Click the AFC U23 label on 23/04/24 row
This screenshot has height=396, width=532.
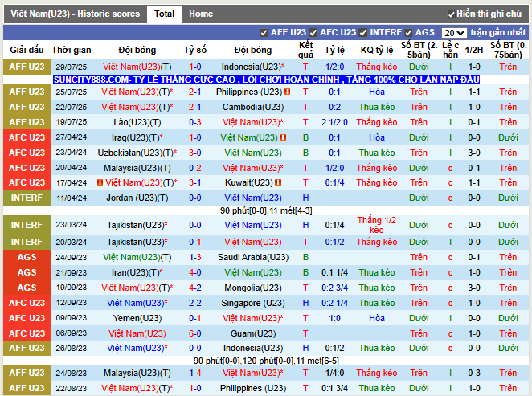pos(27,153)
